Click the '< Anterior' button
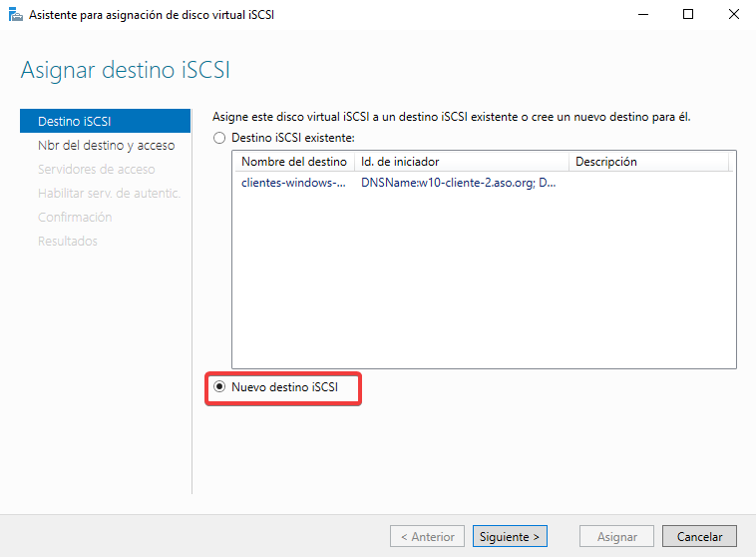Image resolution: width=756 pixels, height=557 pixels. pyautogui.click(x=427, y=536)
